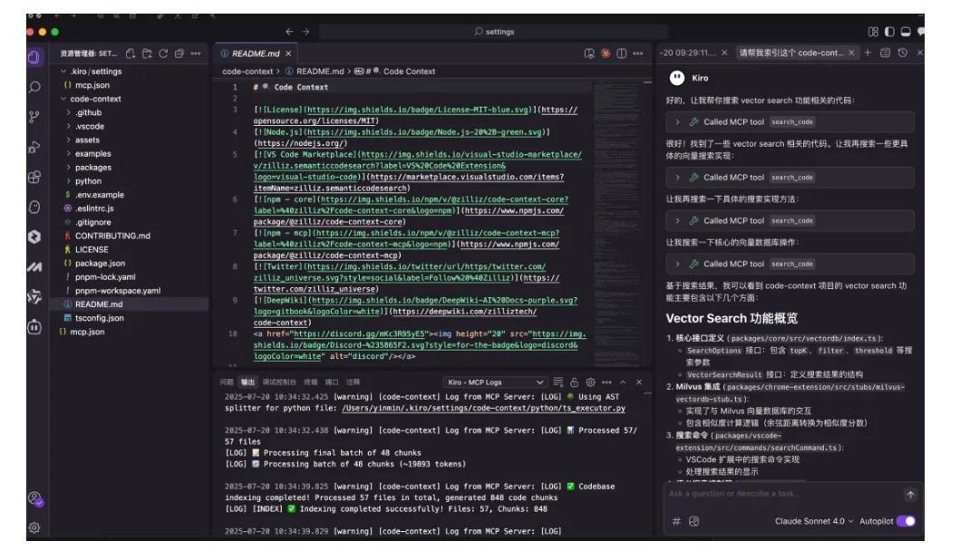Clear the output panel log

point(558,382)
